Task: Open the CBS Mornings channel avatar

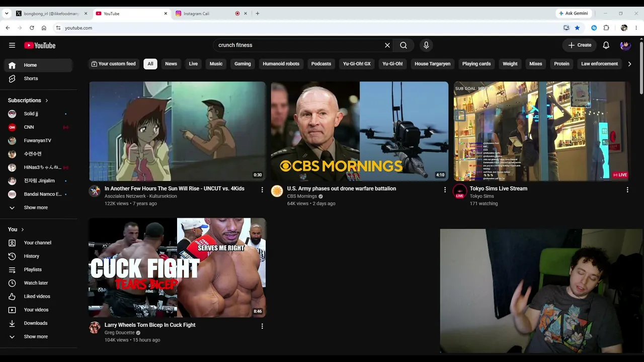Action: pyautogui.click(x=277, y=191)
